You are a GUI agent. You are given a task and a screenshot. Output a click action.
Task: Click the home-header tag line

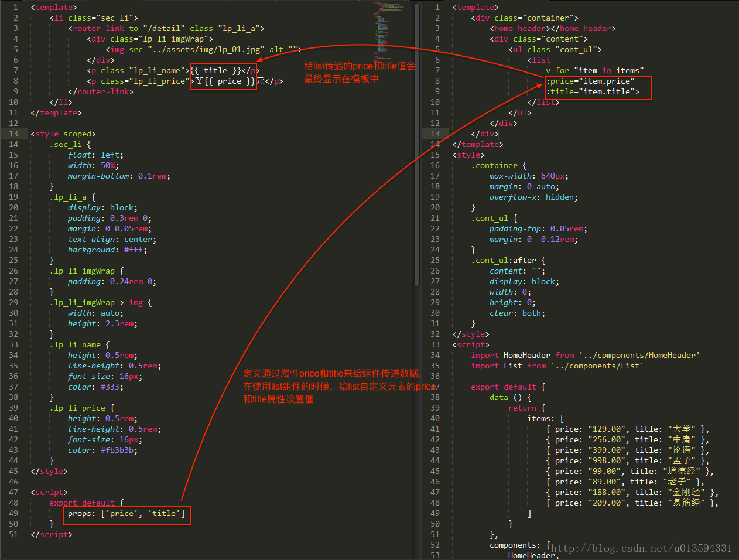tap(553, 28)
